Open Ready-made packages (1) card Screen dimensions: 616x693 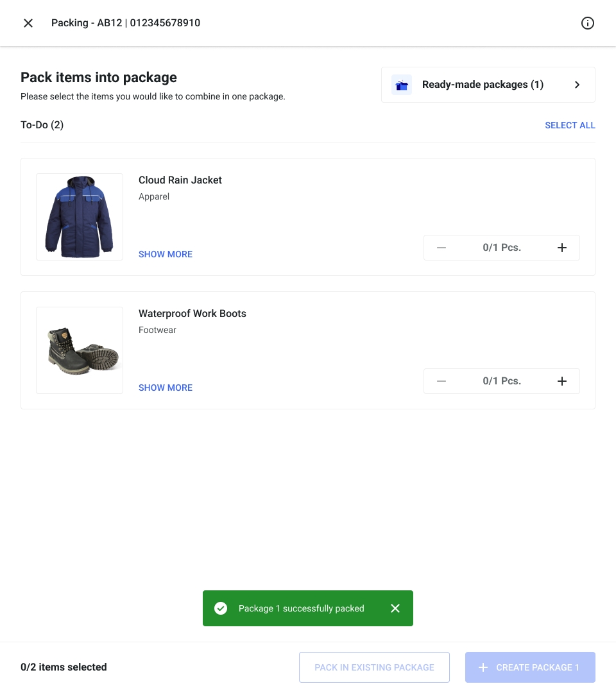[483, 85]
